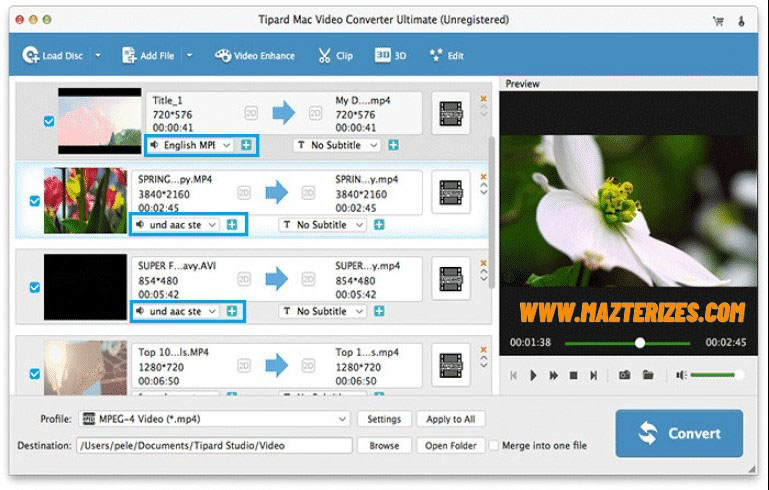Viewport: 769px width, 490px height.
Task: Click the output format icon for Title_1
Action: [x=451, y=113]
